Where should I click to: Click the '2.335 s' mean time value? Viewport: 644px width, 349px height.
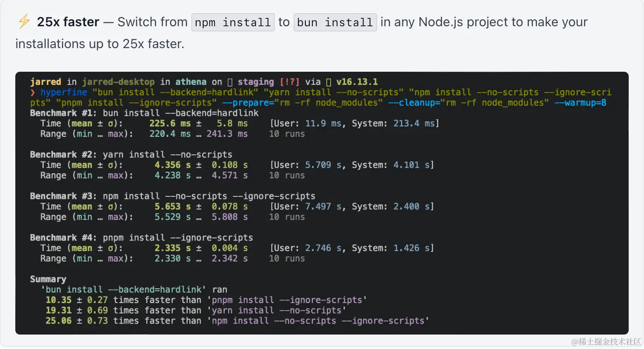coord(173,248)
